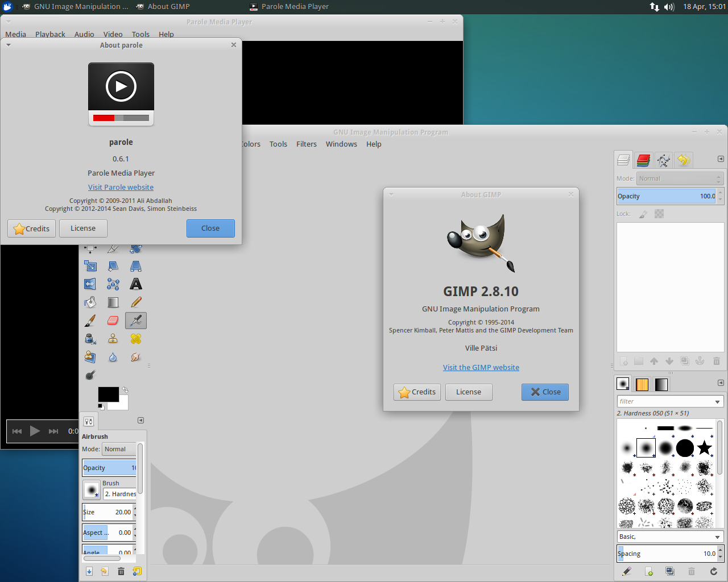Viewport: 728px width, 582px height.
Task: Select the Blur/Sharpen tool
Action: point(113,357)
